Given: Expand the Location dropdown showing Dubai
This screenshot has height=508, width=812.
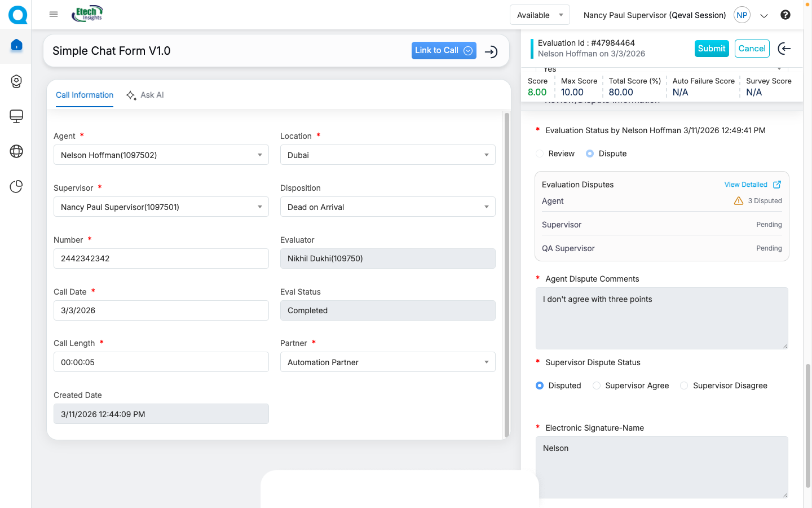Looking at the screenshot, I should 387,155.
